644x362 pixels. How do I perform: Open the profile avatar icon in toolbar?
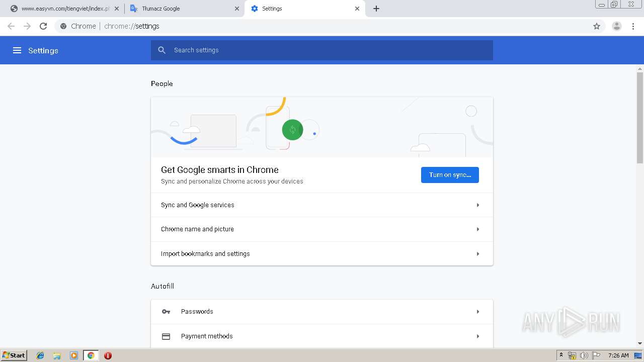[x=617, y=26]
